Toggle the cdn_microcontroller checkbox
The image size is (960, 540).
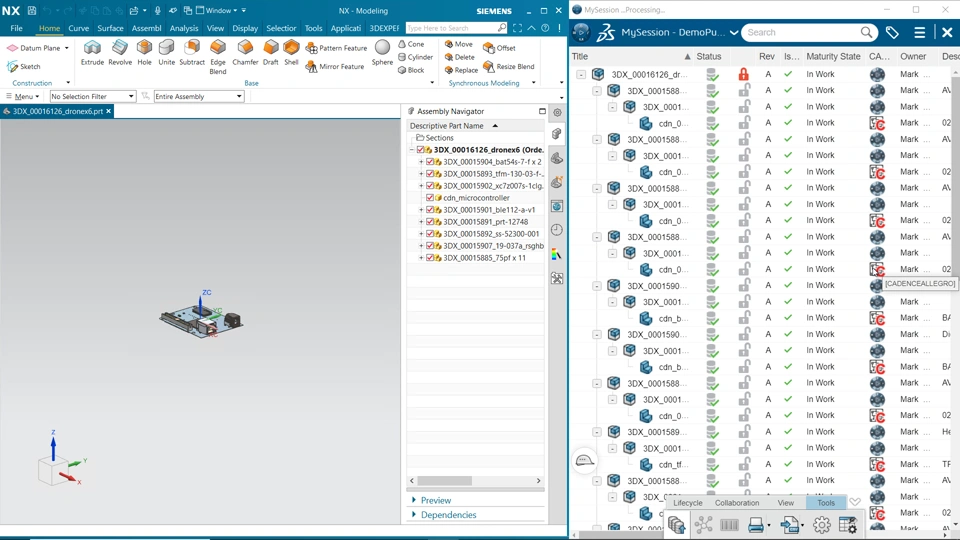click(430, 198)
